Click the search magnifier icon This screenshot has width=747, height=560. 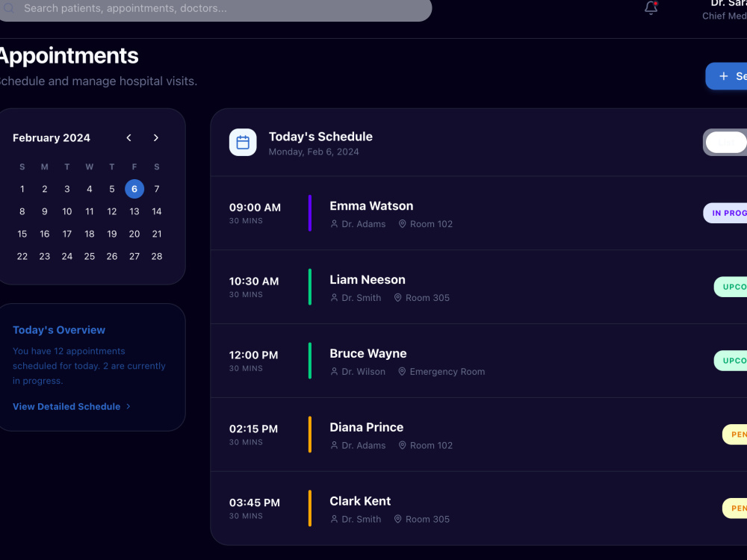point(8,8)
